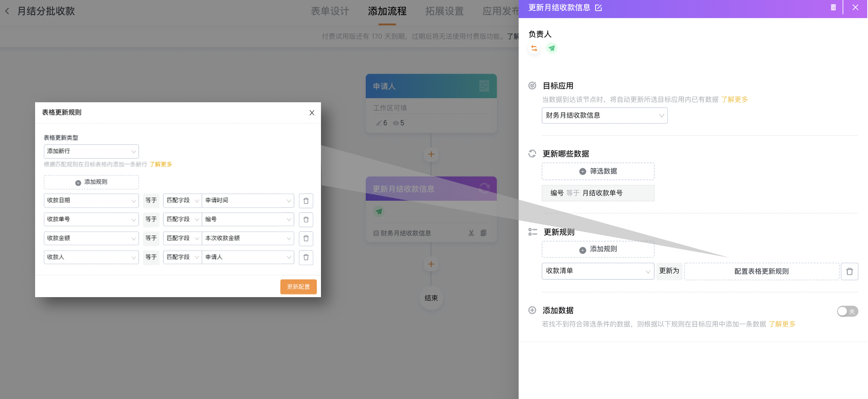Open the 本次收款金额 value dropdown
The width and height of the screenshot is (868, 399).
click(x=248, y=238)
